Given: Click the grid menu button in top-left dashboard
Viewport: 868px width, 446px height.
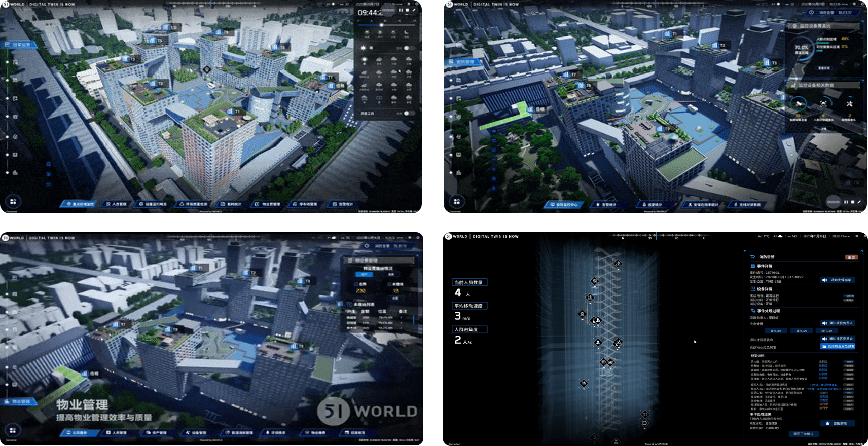Looking at the screenshot, I should tap(13, 201).
